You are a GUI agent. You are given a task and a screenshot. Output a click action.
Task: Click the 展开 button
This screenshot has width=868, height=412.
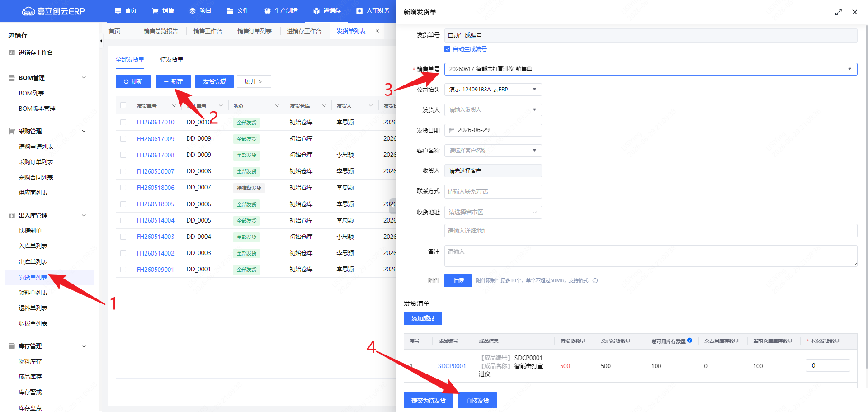tap(254, 81)
